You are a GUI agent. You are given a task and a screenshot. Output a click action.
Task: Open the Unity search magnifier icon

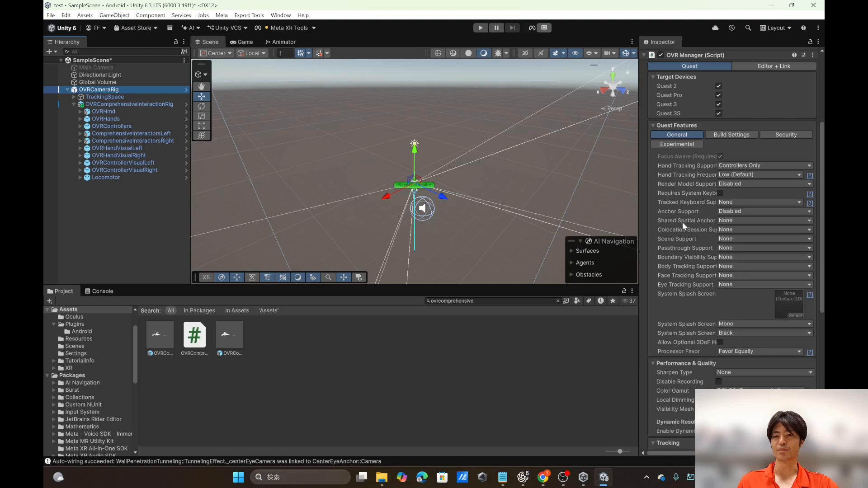tap(748, 28)
